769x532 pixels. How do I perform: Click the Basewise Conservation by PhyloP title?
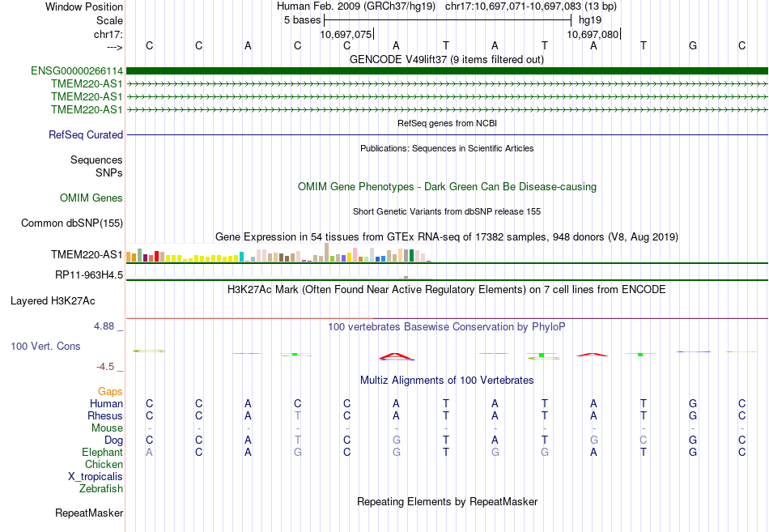tap(447, 327)
